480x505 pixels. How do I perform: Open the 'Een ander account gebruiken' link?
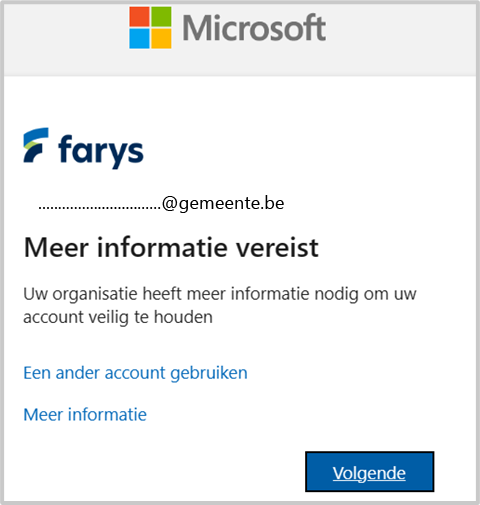pos(135,373)
